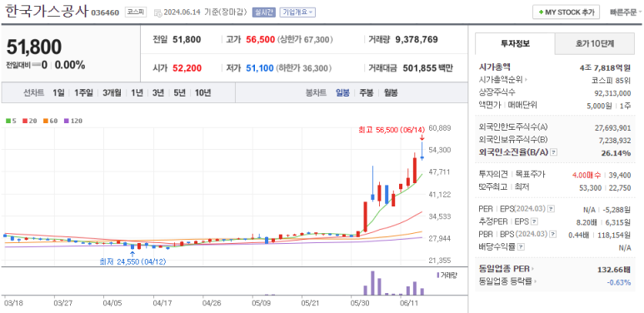644x313 pixels.
Task: Select the 1년 line chart period
Action: [137, 93]
